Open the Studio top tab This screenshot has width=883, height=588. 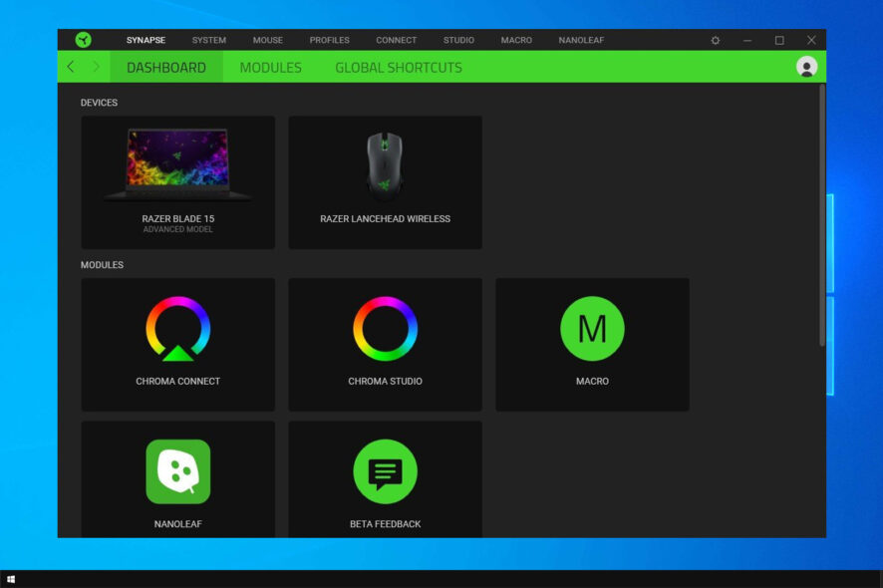pos(459,41)
